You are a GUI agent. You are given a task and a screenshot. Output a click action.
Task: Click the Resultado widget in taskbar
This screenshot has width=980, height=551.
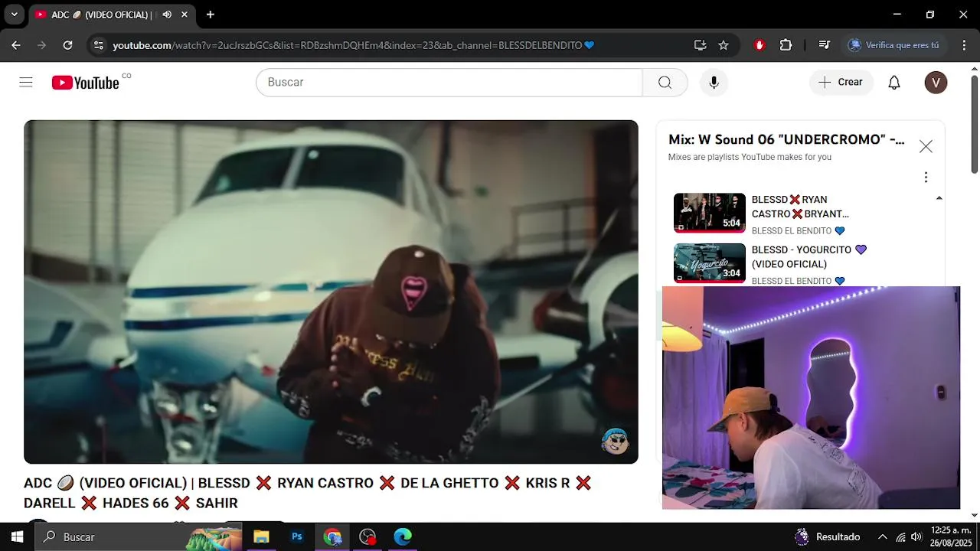coord(828,537)
